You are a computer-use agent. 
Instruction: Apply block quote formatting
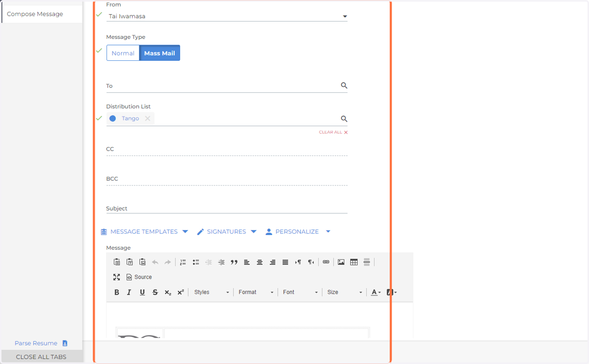click(x=234, y=262)
